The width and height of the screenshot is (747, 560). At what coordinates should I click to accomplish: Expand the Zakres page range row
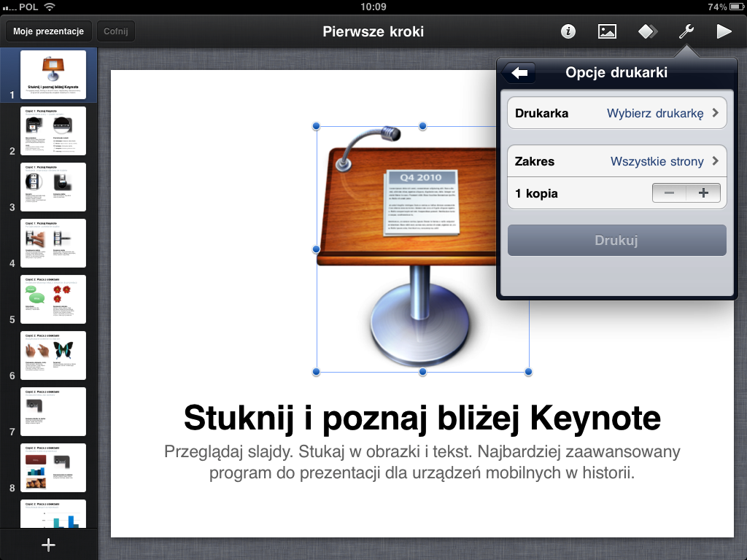(x=617, y=161)
